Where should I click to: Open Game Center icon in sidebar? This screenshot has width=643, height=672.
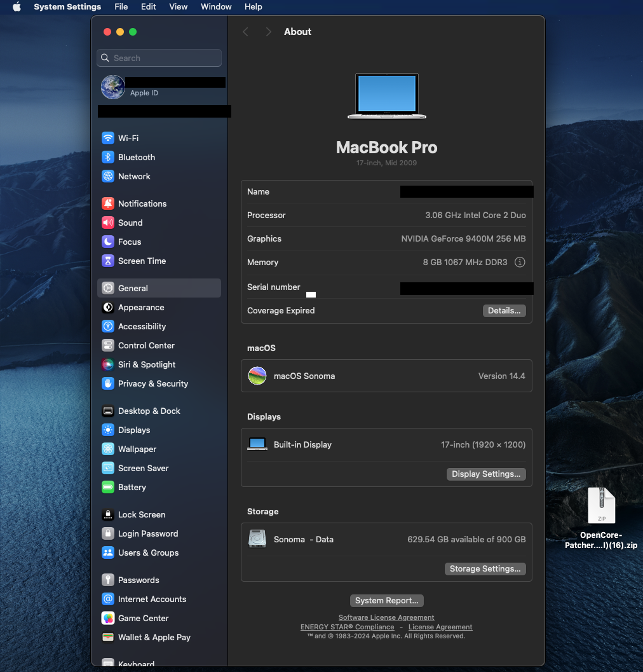pos(108,618)
